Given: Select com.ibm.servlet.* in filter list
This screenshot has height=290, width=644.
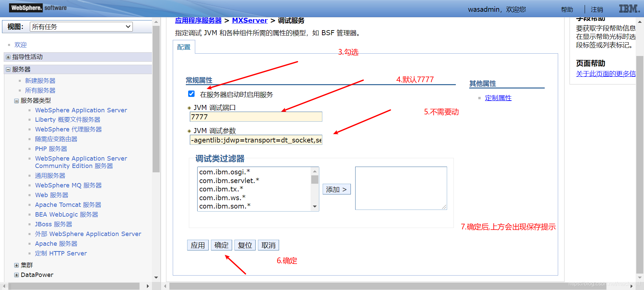Looking at the screenshot, I should coord(229,181).
